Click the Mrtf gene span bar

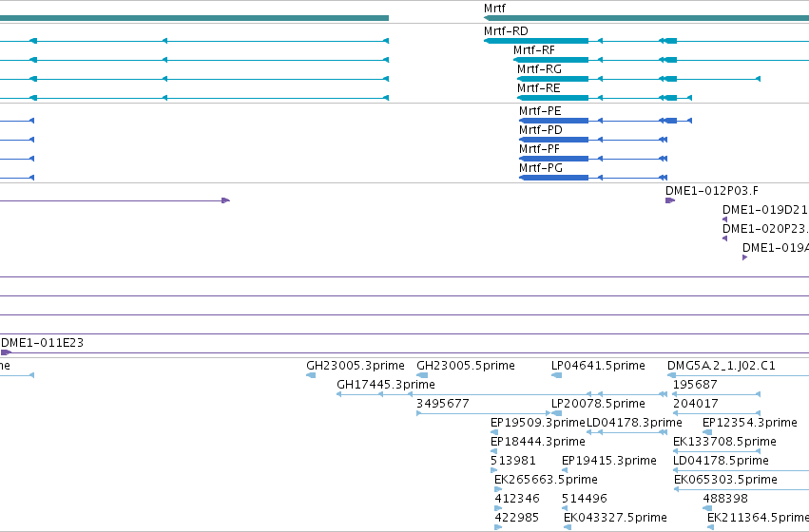[646, 18]
